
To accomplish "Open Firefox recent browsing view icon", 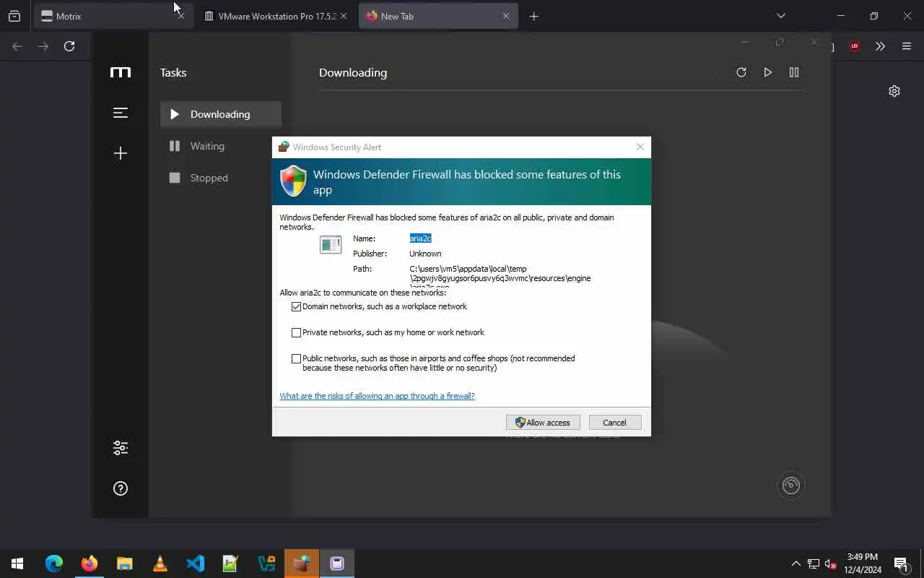I will click(14, 16).
